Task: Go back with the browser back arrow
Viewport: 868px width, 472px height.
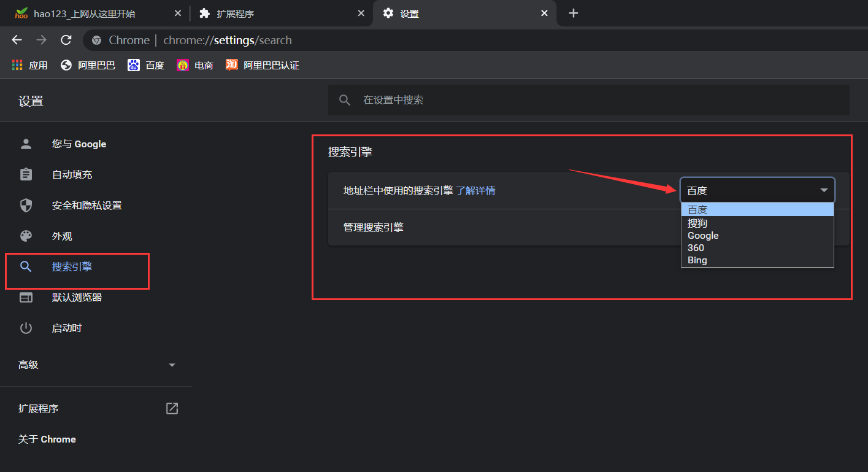Action: 17,40
